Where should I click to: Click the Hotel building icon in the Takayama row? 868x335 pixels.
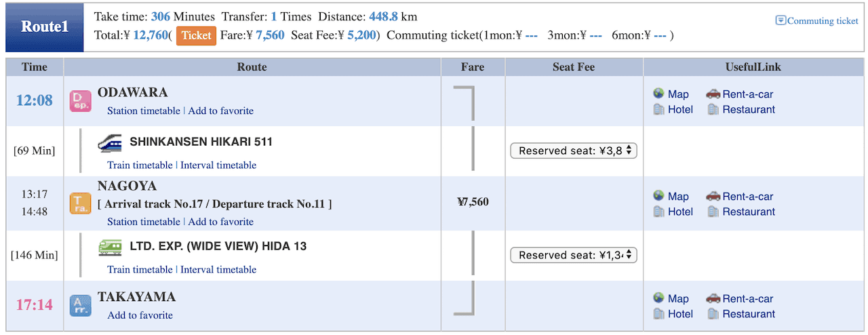pos(658,313)
